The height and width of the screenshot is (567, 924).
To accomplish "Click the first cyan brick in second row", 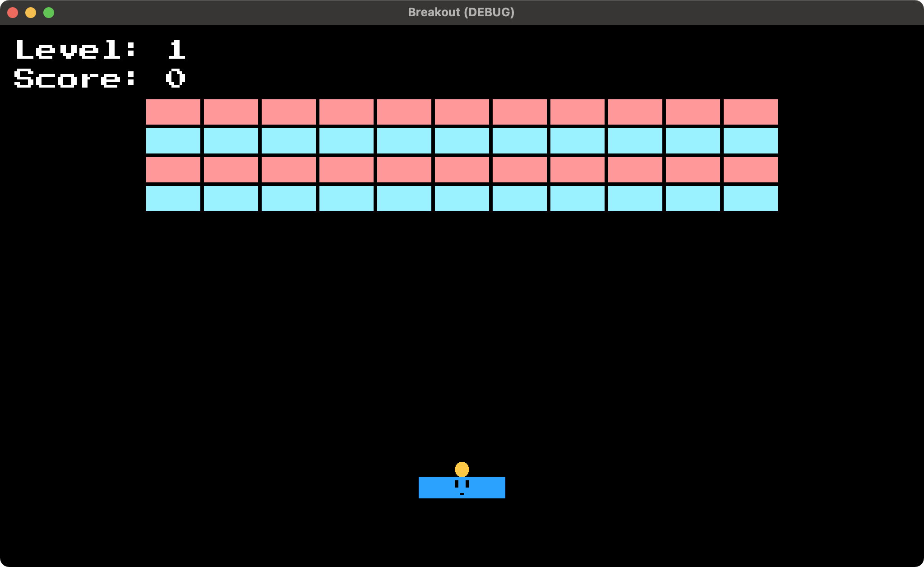I will coord(173,141).
